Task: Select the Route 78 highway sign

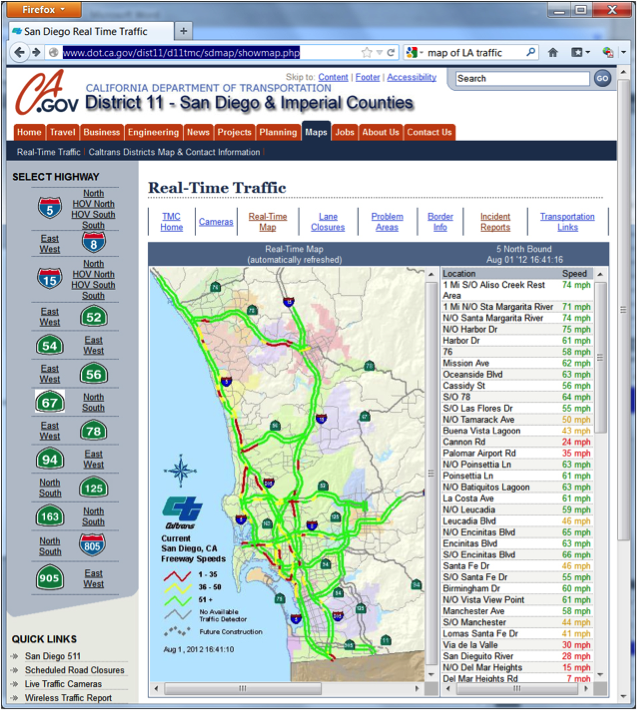Action: click(94, 431)
